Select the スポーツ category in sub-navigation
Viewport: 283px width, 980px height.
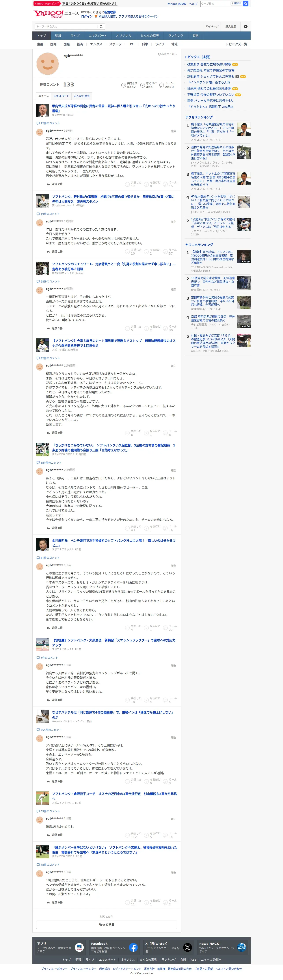[x=115, y=44]
